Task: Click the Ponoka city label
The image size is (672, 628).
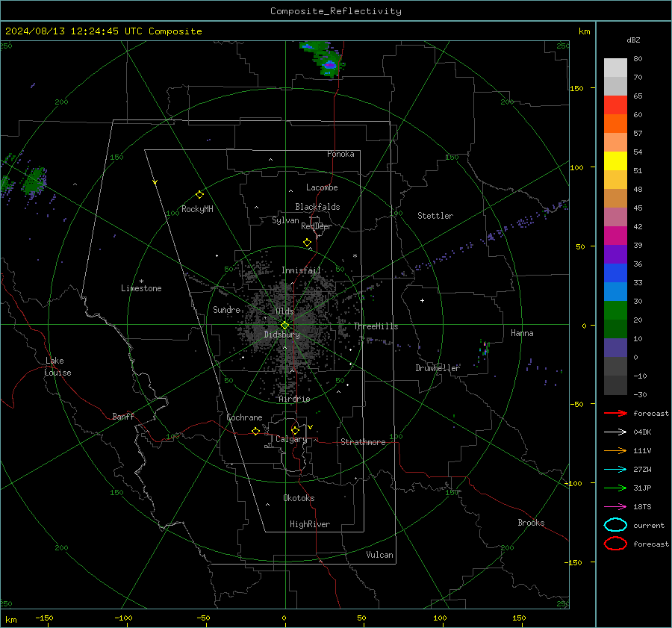Action: (340, 154)
